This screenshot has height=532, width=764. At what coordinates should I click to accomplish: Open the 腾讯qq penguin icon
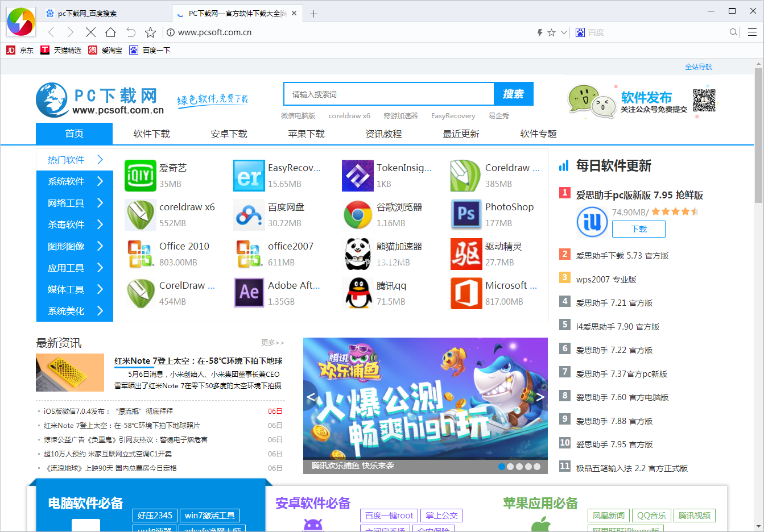point(357,293)
